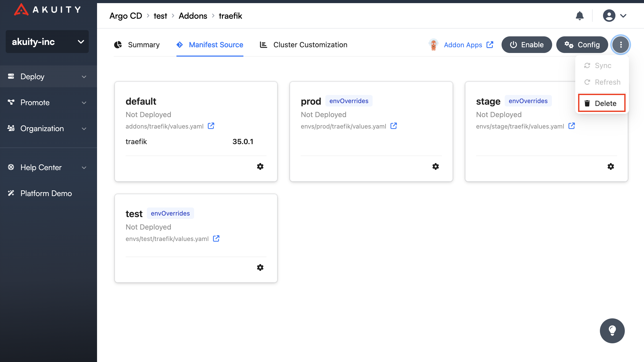
Task: Click the default card title
Action: [x=141, y=101]
